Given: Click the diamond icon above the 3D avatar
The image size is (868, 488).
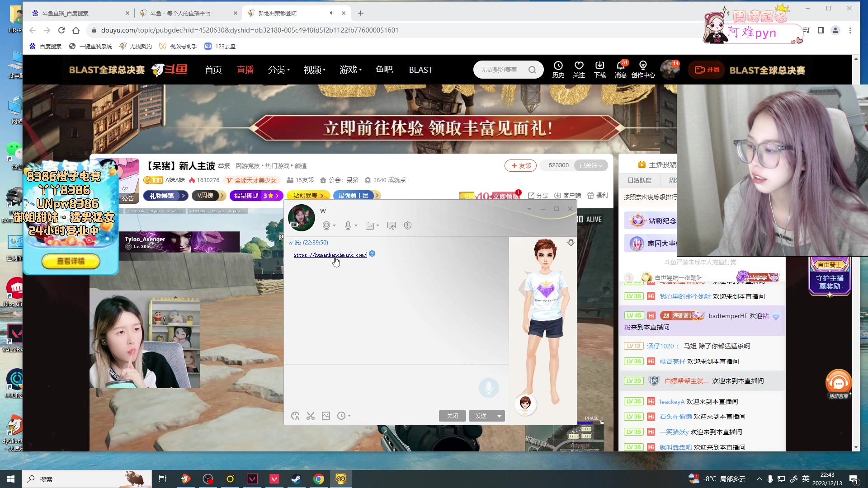Looking at the screenshot, I should coord(571,243).
